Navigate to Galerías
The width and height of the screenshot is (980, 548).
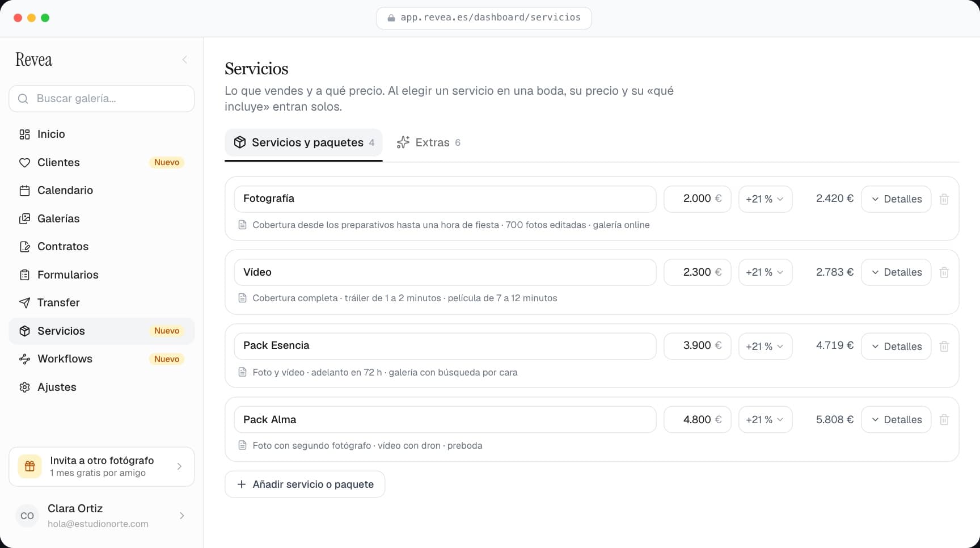pos(102,218)
